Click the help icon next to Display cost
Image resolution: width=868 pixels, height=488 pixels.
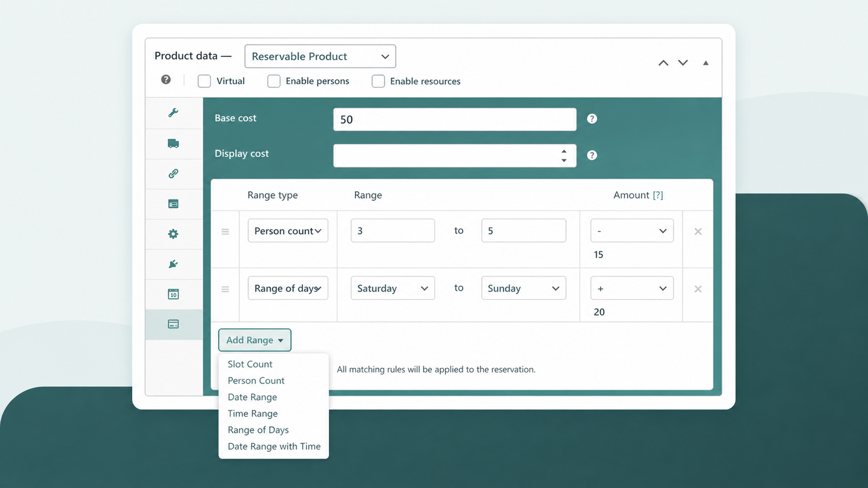pyautogui.click(x=592, y=155)
